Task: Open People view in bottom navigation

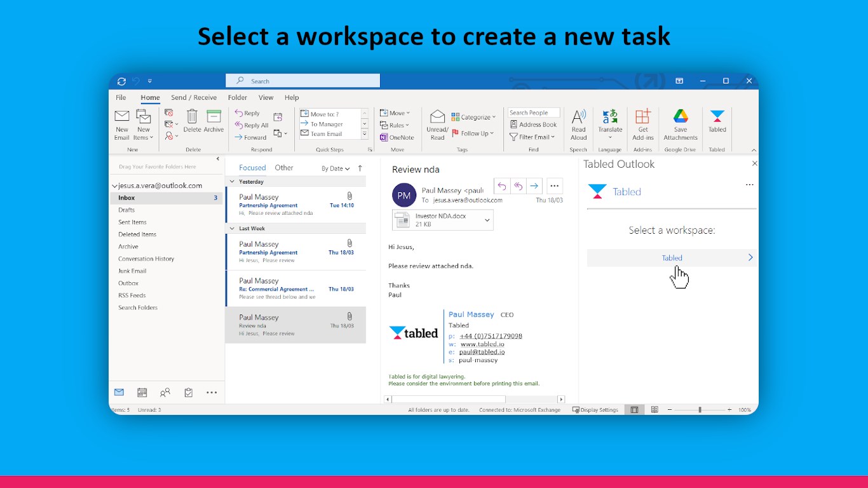Action: tap(165, 393)
